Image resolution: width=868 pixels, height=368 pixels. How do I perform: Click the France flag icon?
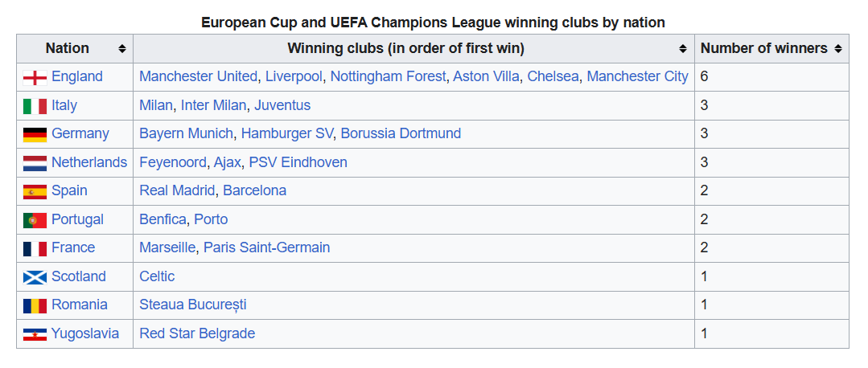(x=35, y=248)
